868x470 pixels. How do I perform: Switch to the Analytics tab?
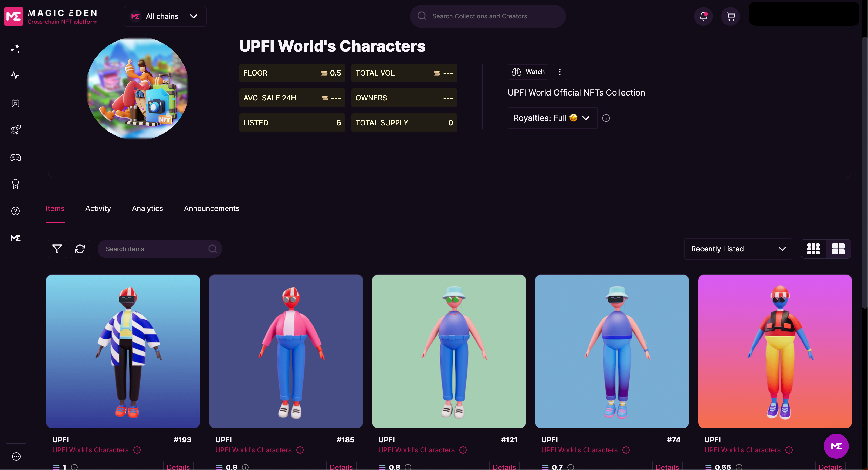tap(147, 209)
